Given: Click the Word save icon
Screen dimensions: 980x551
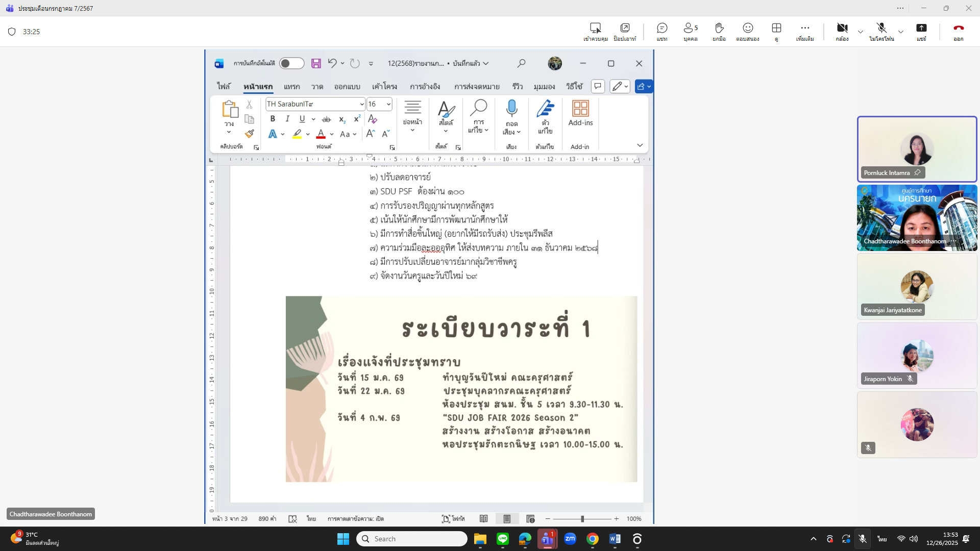Looking at the screenshot, I should tap(316, 63).
